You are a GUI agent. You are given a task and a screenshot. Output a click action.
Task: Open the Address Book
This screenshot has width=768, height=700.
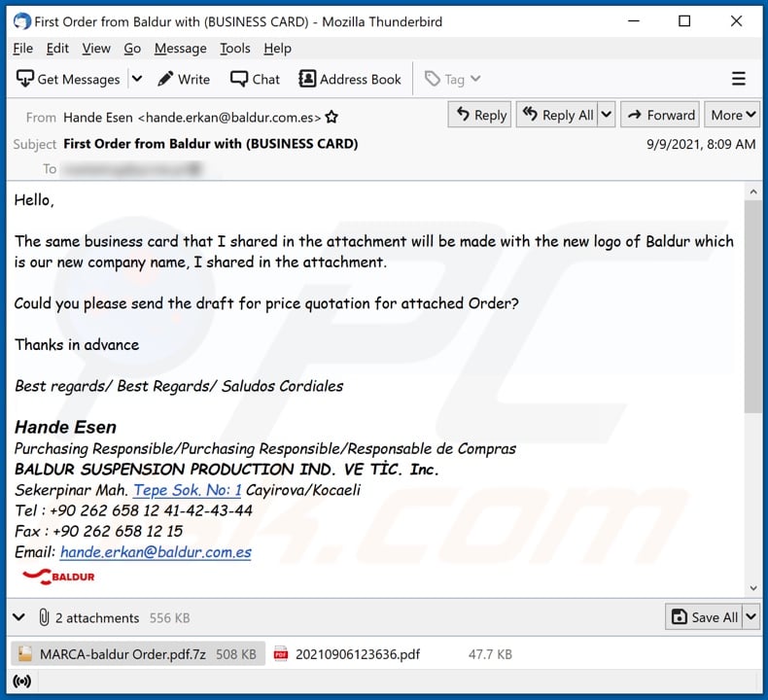point(350,79)
